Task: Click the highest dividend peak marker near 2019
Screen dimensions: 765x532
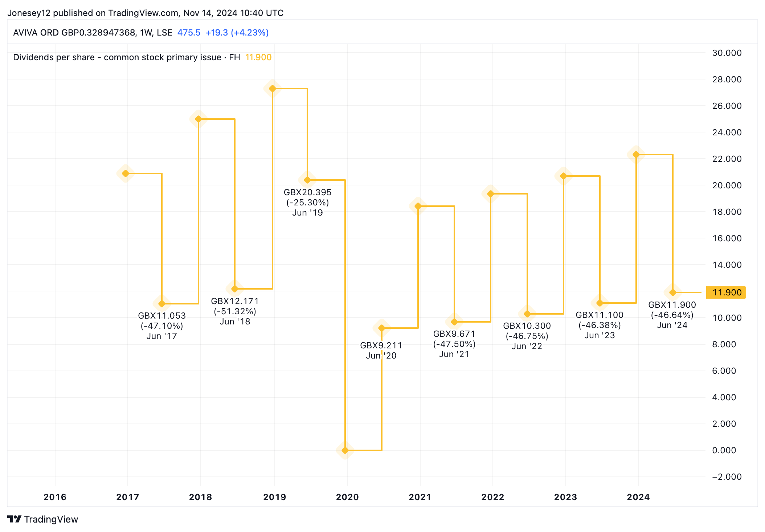Action: point(273,89)
